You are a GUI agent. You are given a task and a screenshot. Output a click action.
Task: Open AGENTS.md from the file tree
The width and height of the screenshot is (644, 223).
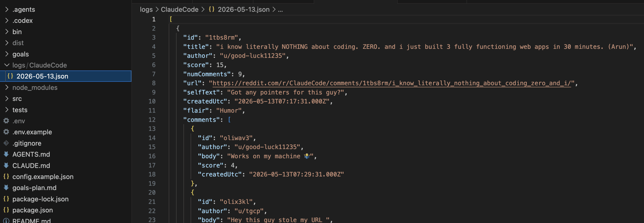point(31,154)
